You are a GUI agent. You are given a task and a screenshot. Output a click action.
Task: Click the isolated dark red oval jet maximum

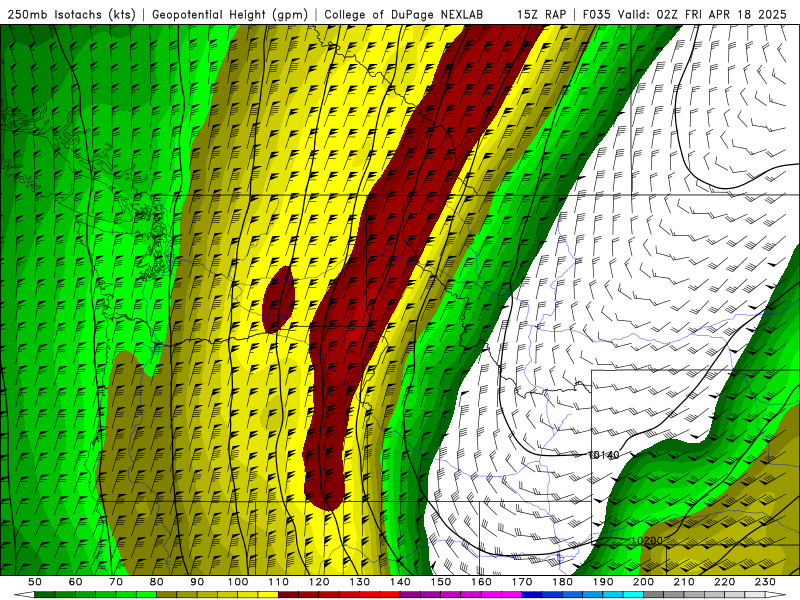[279, 300]
